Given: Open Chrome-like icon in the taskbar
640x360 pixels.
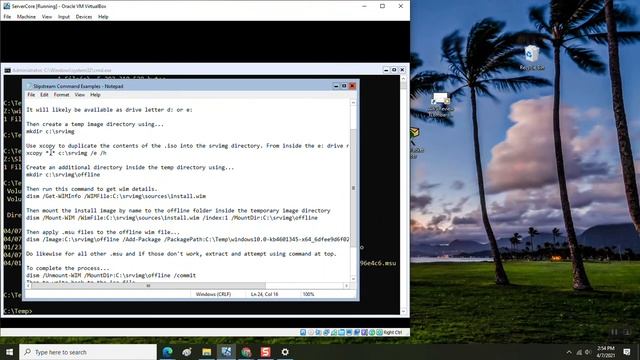Looking at the screenshot, I should (246, 352).
